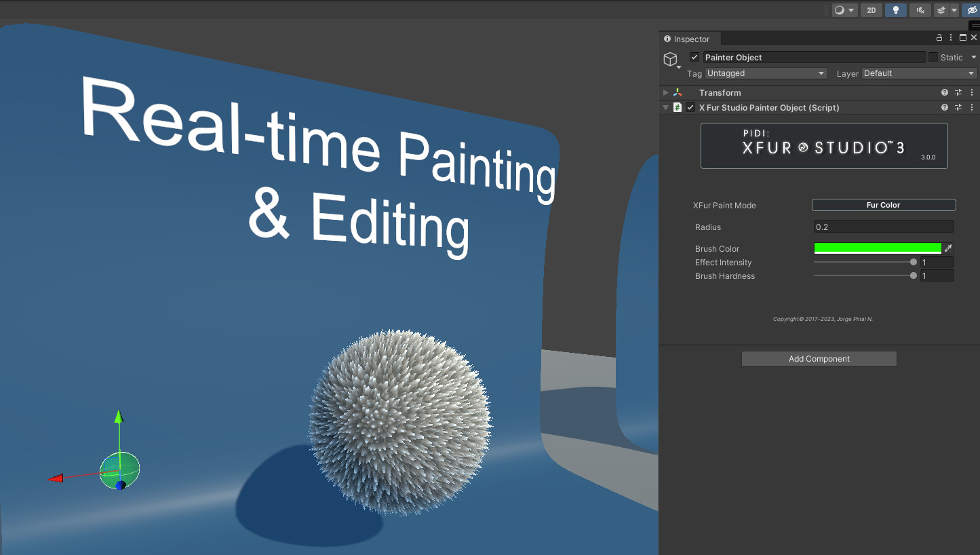Enable the Static checkbox for Painter Object
Image resolution: width=980 pixels, height=555 pixels.
click(x=932, y=57)
